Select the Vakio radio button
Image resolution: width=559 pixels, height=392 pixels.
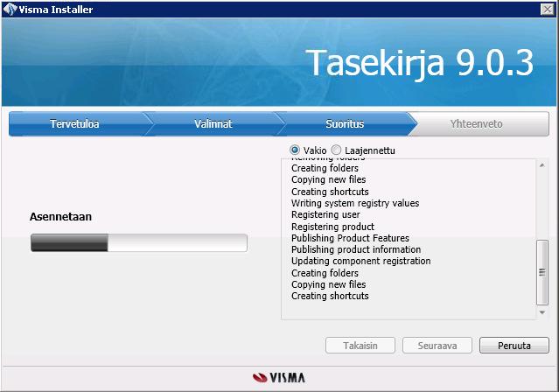(x=295, y=150)
